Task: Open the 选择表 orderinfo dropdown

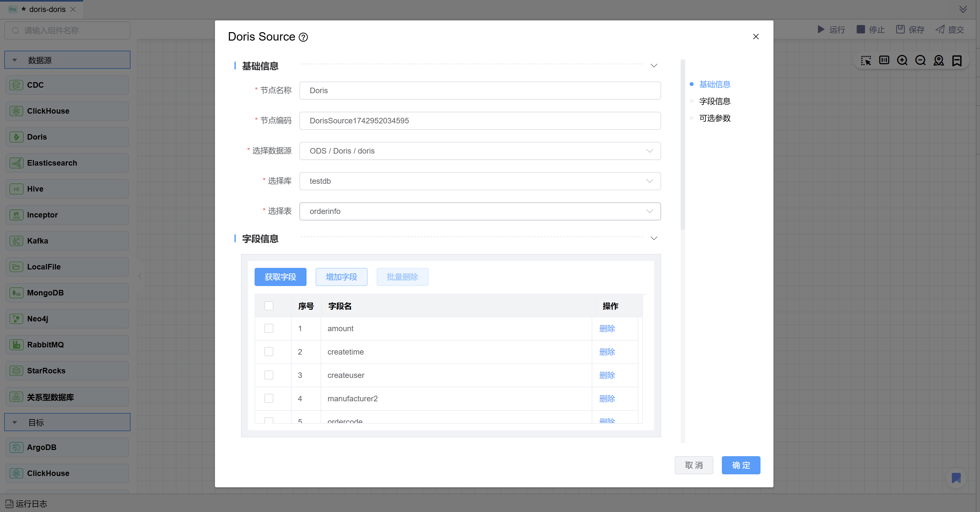Action: pos(480,211)
